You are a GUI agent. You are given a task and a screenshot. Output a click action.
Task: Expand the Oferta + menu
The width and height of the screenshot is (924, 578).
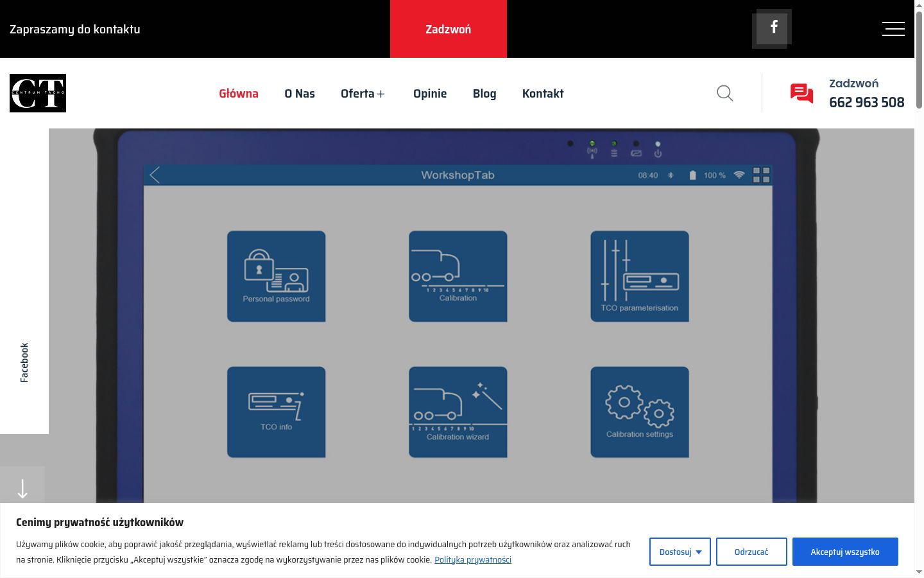[363, 93]
